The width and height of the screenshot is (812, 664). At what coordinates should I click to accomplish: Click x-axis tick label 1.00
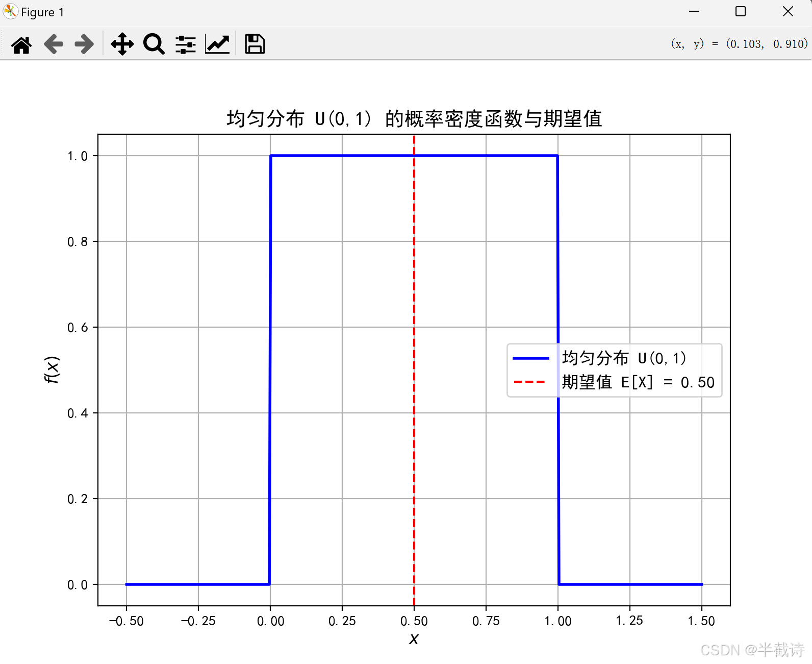tap(558, 621)
